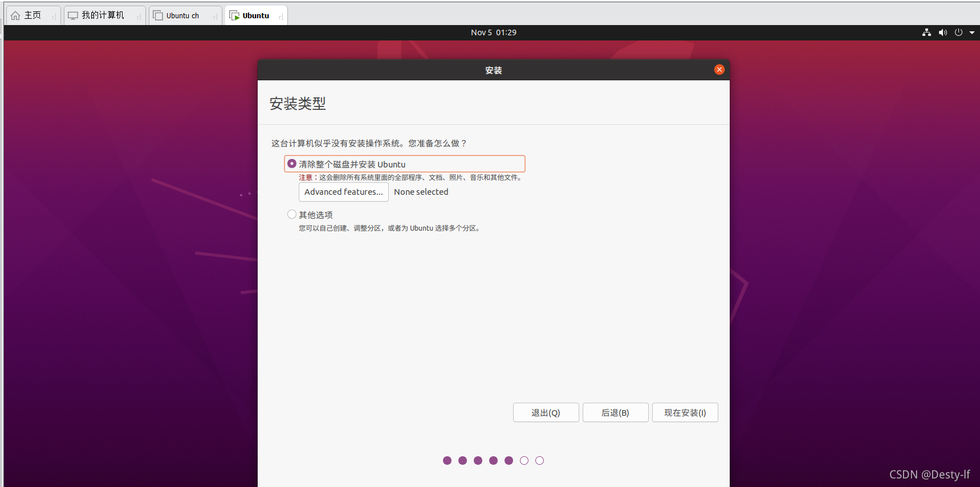Click the 现在安装(I) button
The width and height of the screenshot is (980, 487).
tap(685, 412)
